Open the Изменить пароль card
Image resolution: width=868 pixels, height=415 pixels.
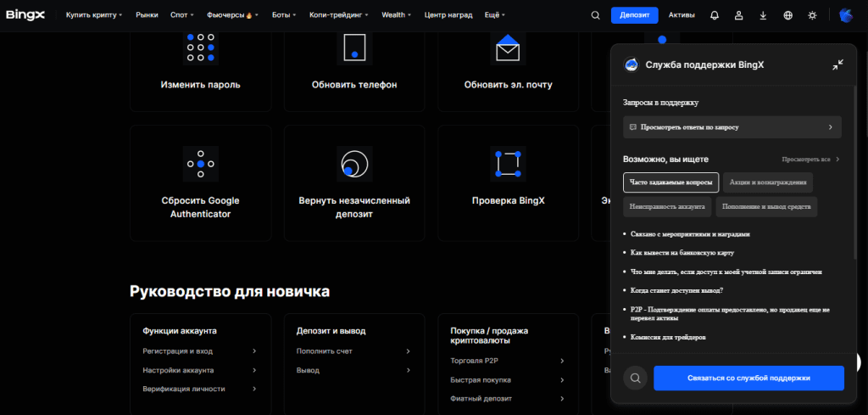click(200, 71)
